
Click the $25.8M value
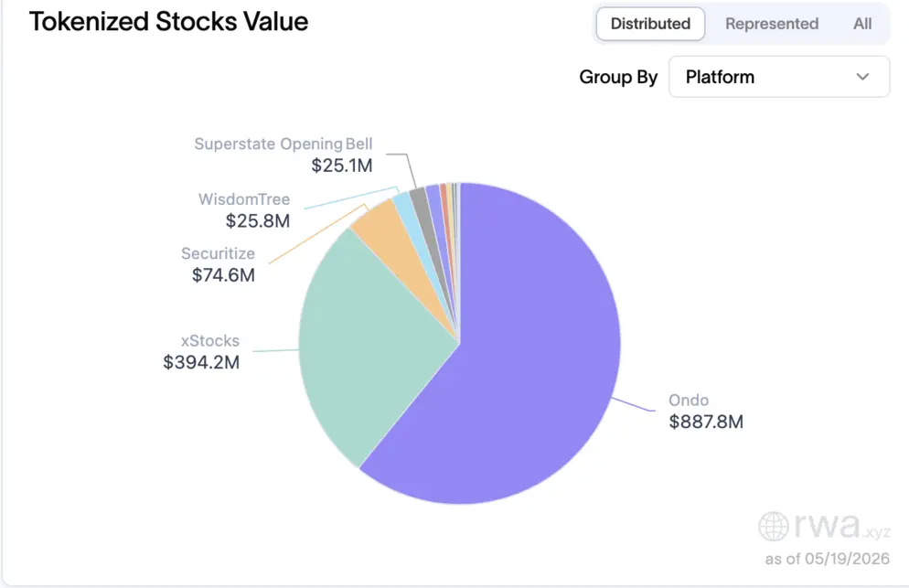[257, 221]
